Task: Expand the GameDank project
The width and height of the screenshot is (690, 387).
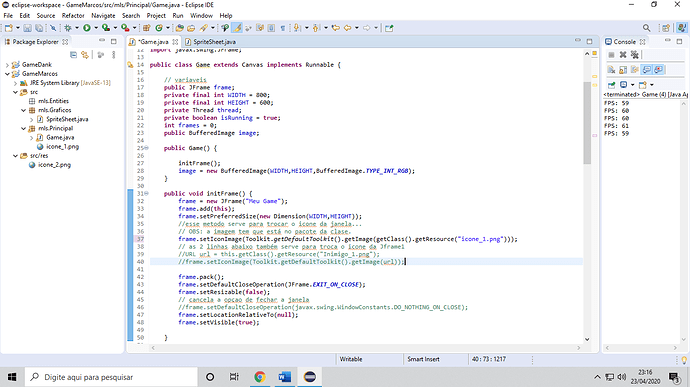Action: pyautogui.click(x=7, y=65)
